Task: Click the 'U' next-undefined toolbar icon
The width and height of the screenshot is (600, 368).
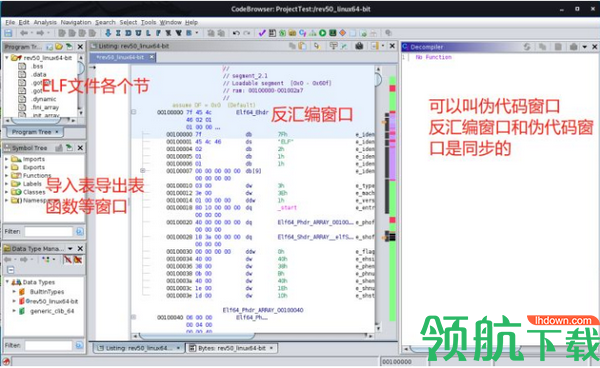Action: (x=138, y=33)
